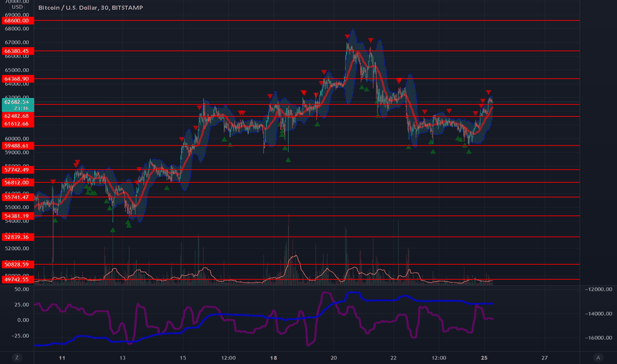
Task: Select the 52839.36 price level label
Action: (17, 237)
